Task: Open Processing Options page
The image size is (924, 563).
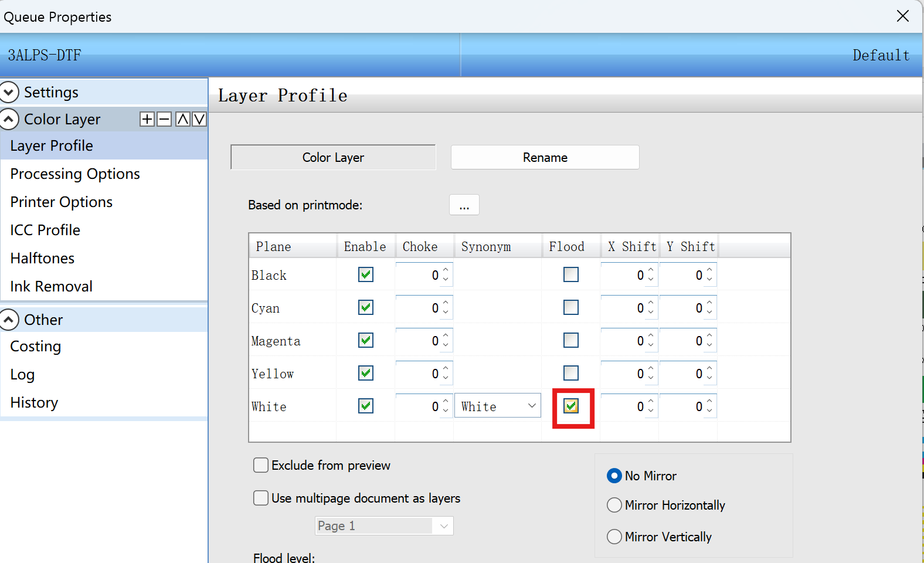Action: click(75, 174)
